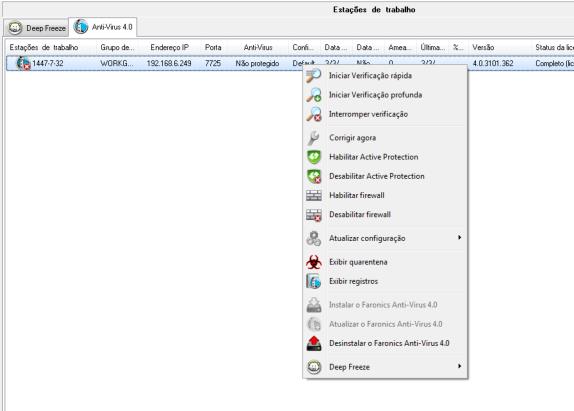Image resolution: width=574 pixels, height=411 pixels.
Task: Click the Completo license status cell
Action: [554, 63]
